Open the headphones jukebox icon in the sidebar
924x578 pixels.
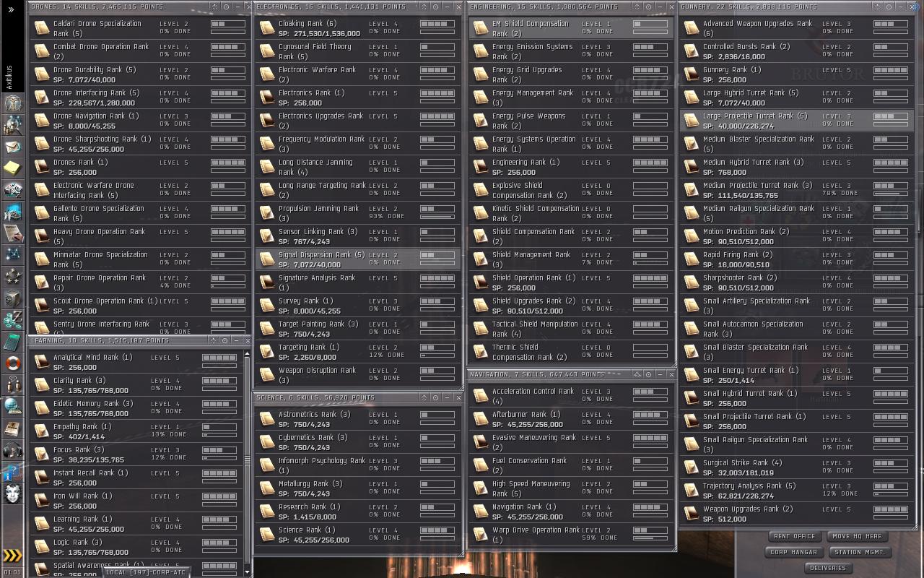[13, 450]
